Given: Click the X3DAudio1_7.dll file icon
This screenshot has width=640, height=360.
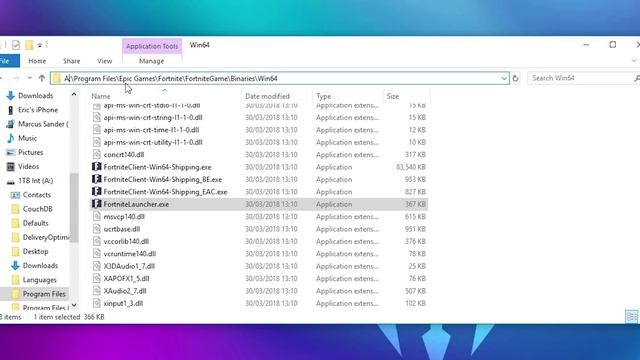Looking at the screenshot, I should tap(96, 266).
